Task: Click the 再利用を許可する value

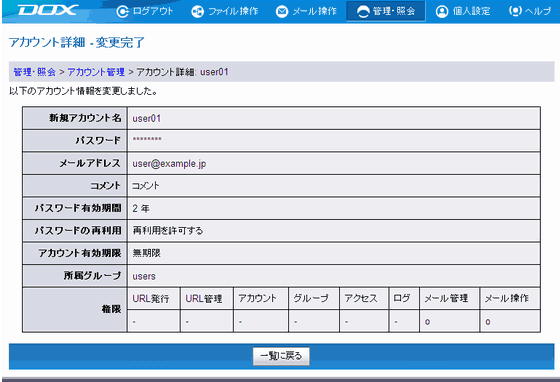Action: 168,231
